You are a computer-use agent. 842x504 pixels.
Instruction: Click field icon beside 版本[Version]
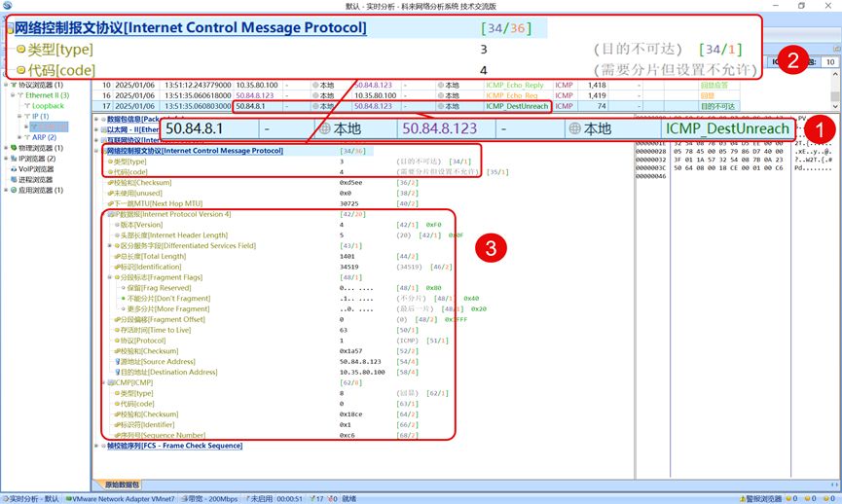click(x=117, y=225)
